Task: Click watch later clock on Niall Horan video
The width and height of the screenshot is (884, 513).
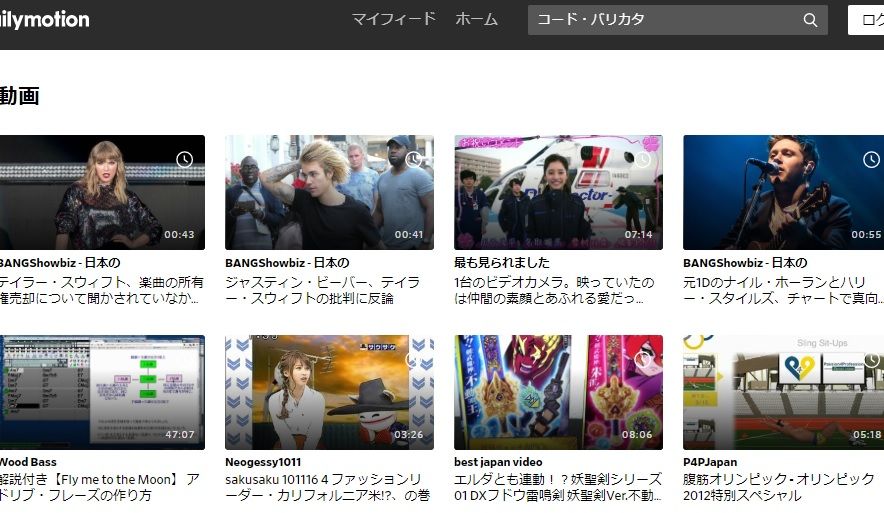Action: pyautogui.click(x=871, y=160)
